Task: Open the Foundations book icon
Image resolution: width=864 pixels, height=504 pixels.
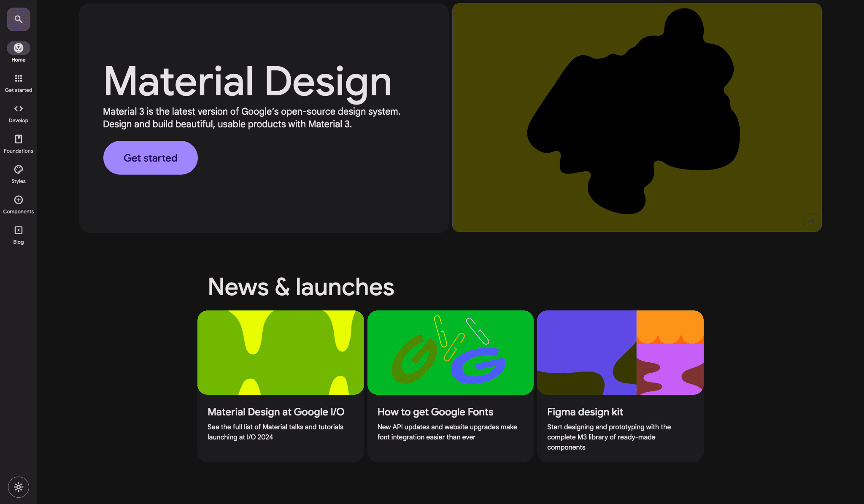Action: point(18,139)
